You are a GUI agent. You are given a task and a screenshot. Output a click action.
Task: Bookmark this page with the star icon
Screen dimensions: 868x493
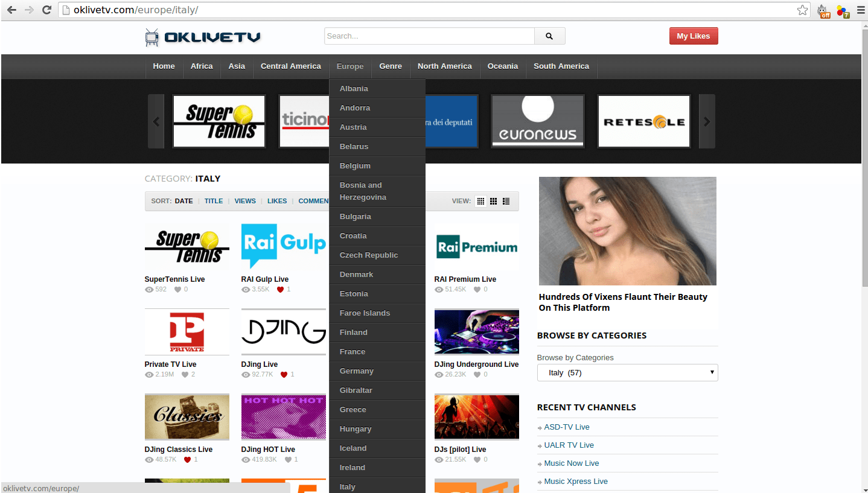(x=802, y=10)
